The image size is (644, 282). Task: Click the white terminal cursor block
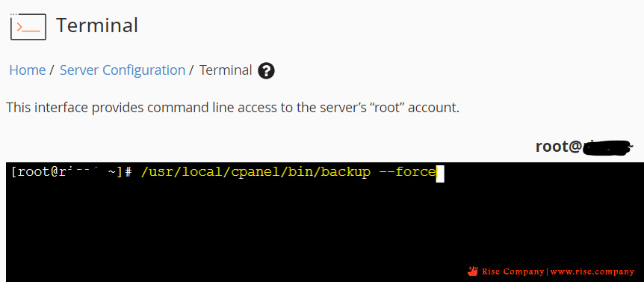pyautogui.click(x=440, y=173)
